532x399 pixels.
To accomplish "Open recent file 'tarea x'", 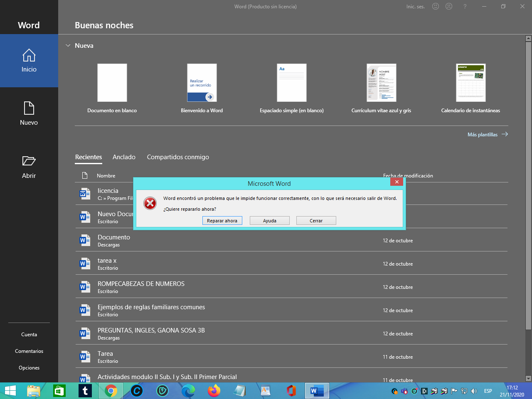I will [291, 263].
